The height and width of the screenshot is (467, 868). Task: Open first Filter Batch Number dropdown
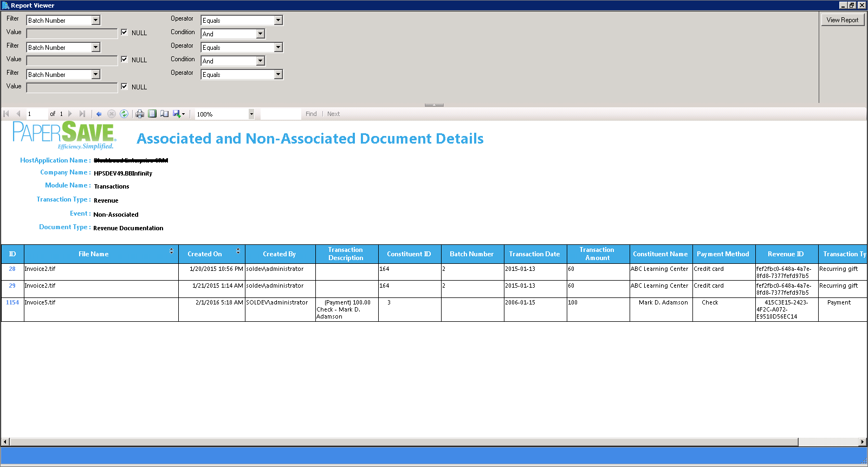[96, 20]
